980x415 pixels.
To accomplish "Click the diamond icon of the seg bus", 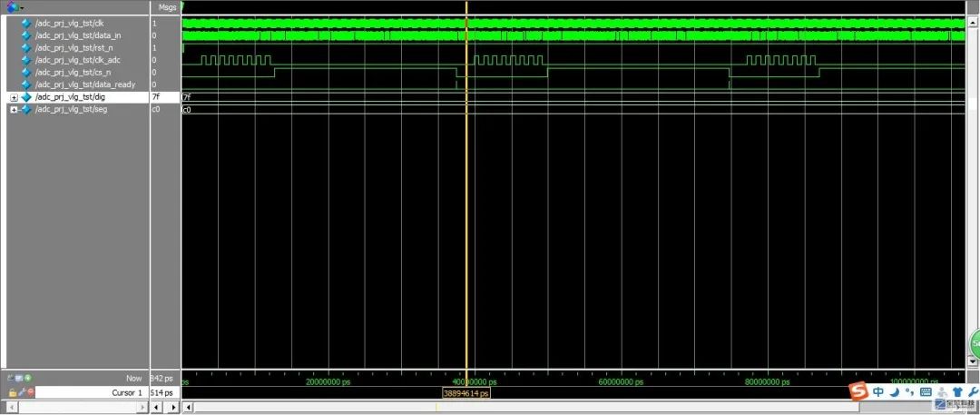I will (25, 109).
